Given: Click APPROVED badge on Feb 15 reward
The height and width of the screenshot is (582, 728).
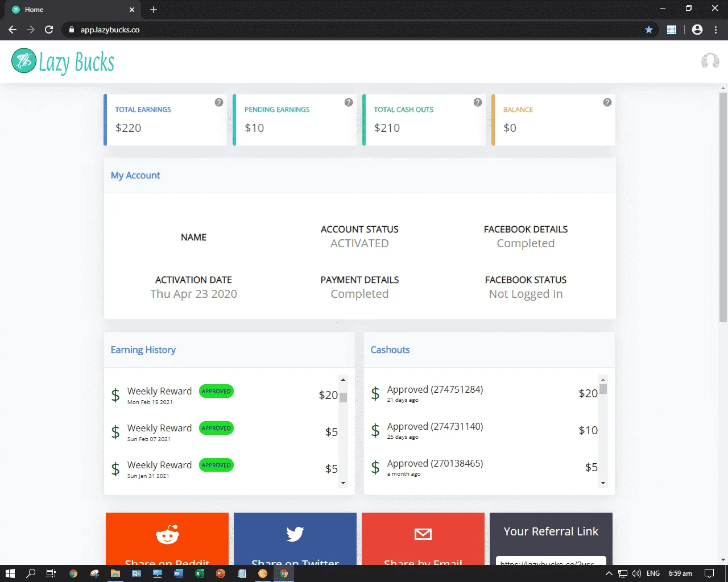Looking at the screenshot, I should pos(217,391).
